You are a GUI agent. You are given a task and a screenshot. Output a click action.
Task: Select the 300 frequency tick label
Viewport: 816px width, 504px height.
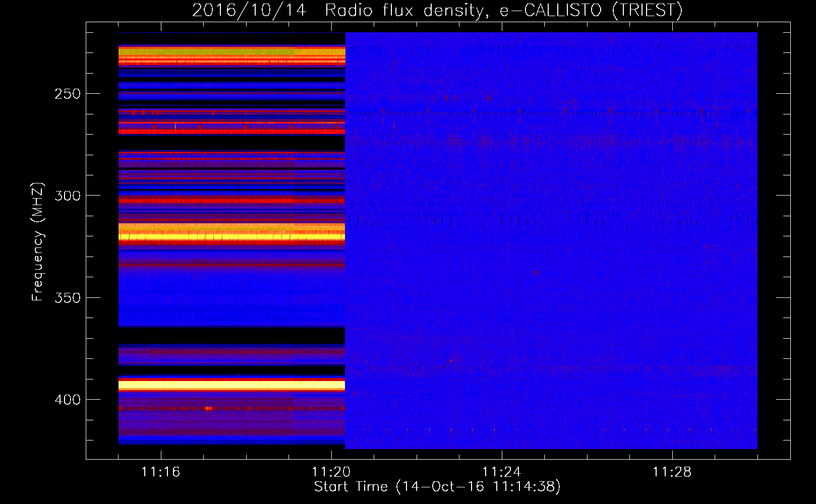[x=68, y=196]
